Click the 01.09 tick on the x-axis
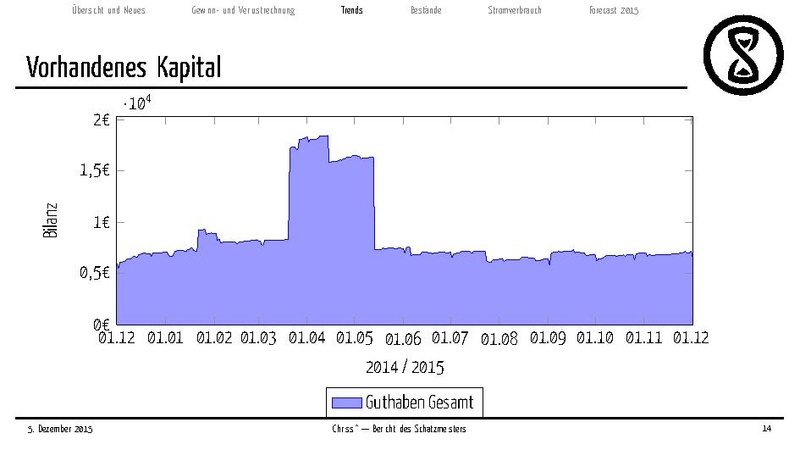The image size is (800, 450). point(548,340)
